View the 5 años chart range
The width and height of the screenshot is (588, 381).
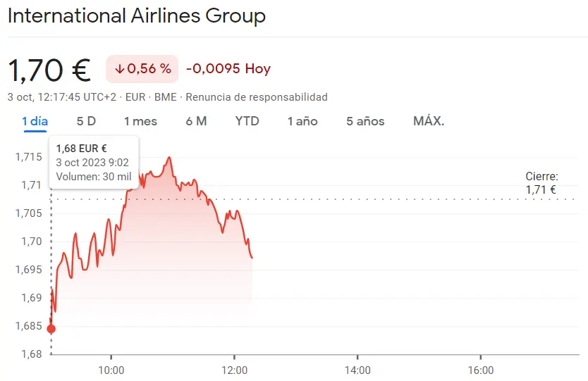tap(365, 121)
